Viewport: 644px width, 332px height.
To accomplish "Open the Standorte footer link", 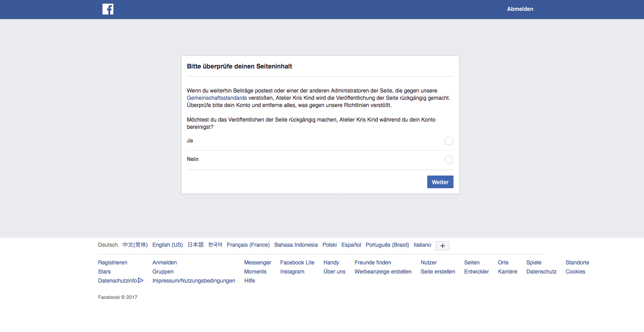I will 577,263.
